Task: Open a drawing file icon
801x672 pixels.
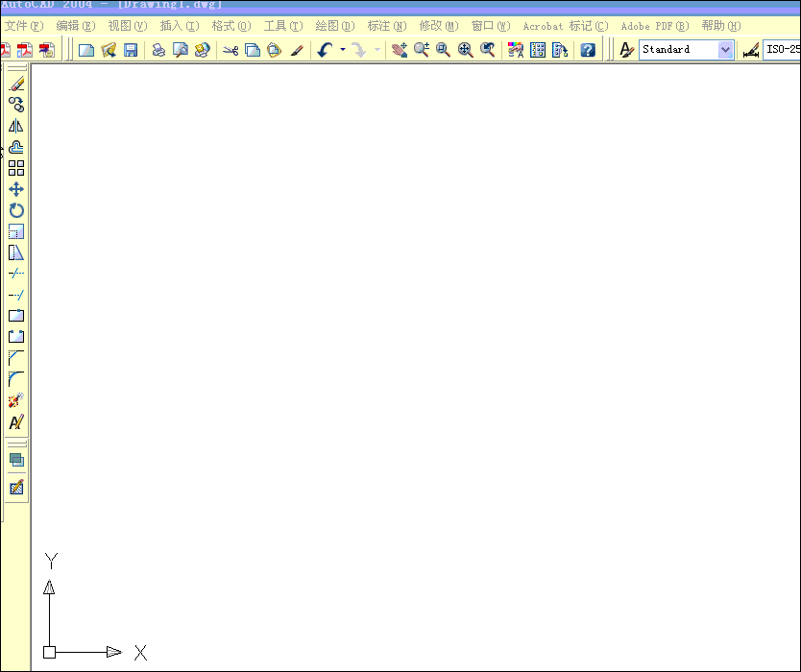Action: coord(109,50)
